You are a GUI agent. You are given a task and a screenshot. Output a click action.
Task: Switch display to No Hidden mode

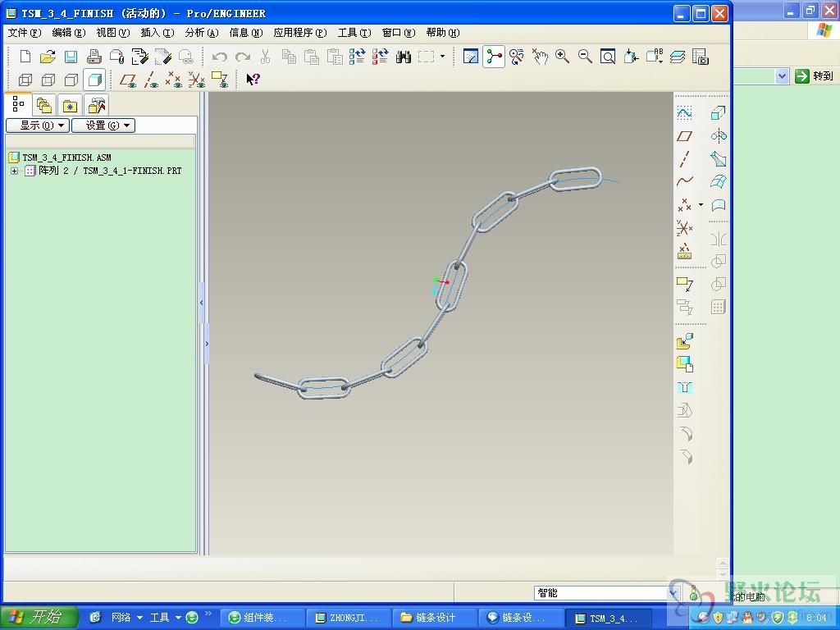pos(71,80)
